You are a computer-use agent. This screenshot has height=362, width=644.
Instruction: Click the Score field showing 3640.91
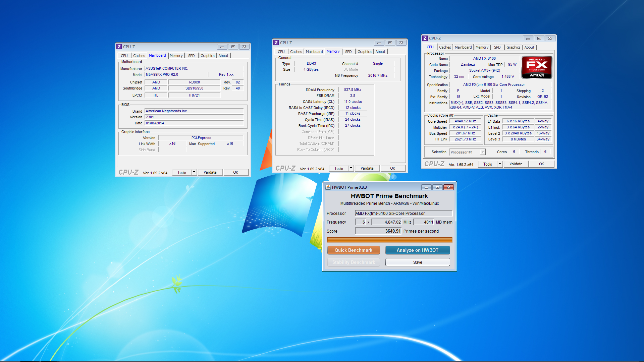[x=378, y=231]
